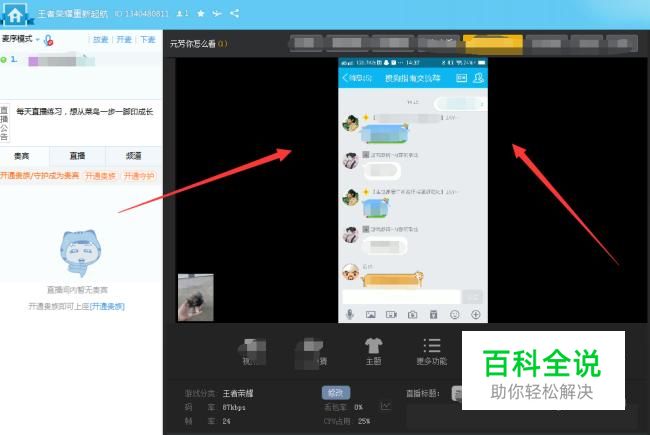650x435 pixels.
Task: Click the 开通守护 orange button
Action: 139,176
